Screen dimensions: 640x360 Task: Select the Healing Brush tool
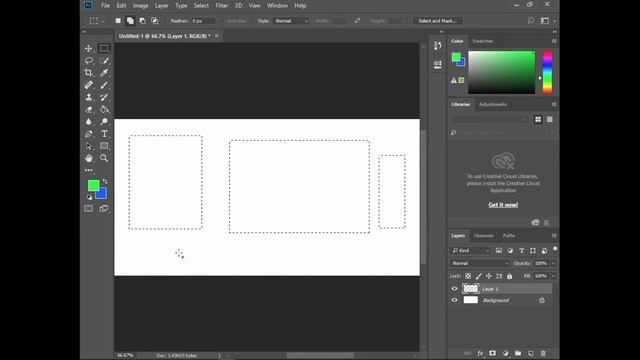(89, 85)
